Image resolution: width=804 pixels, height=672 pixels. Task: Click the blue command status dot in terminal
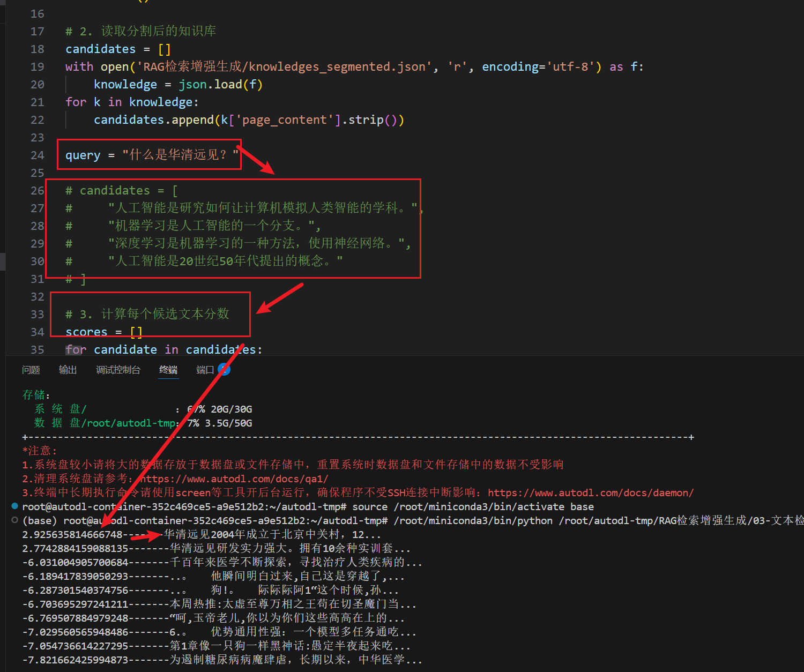point(14,506)
